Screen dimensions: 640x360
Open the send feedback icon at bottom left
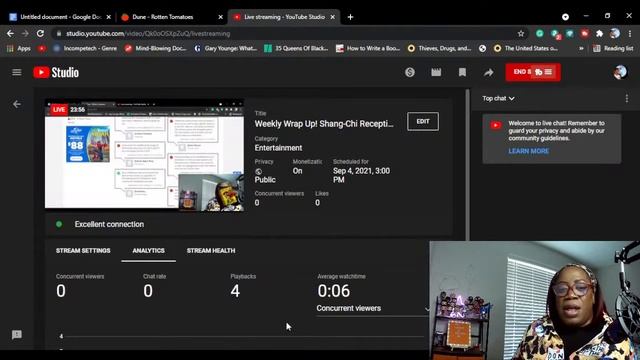[17, 335]
